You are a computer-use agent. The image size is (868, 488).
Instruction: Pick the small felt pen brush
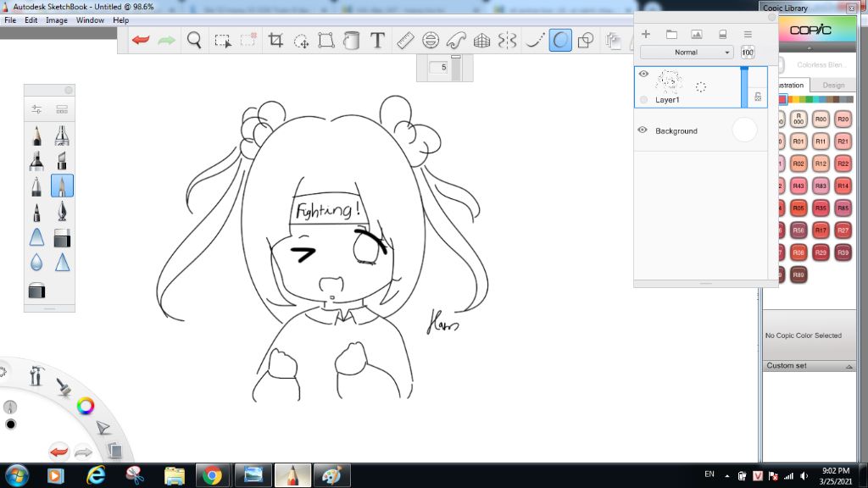click(x=36, y=212)
